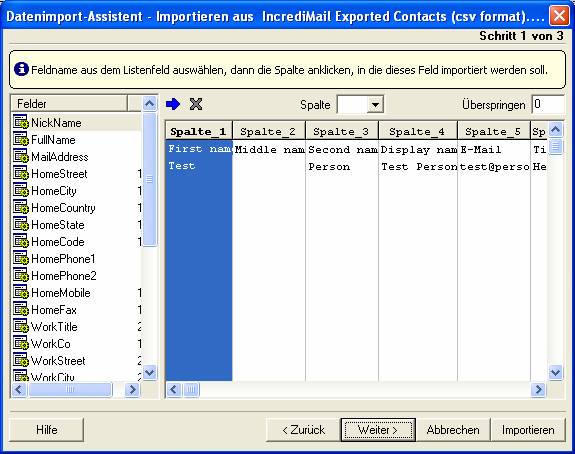Click the blue arrow assign-field icon
Screen dimensions: 575x454
tap(173, 104)
